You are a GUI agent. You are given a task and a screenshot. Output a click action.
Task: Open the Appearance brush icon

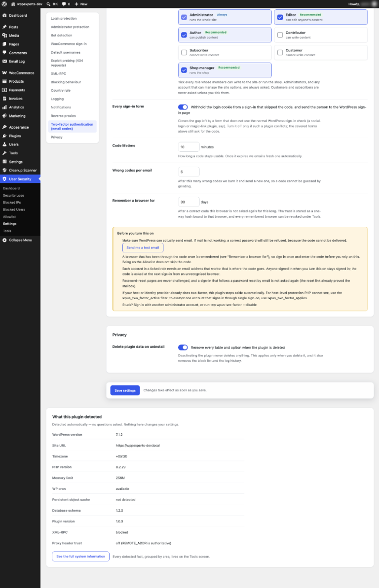click(4, 127)
